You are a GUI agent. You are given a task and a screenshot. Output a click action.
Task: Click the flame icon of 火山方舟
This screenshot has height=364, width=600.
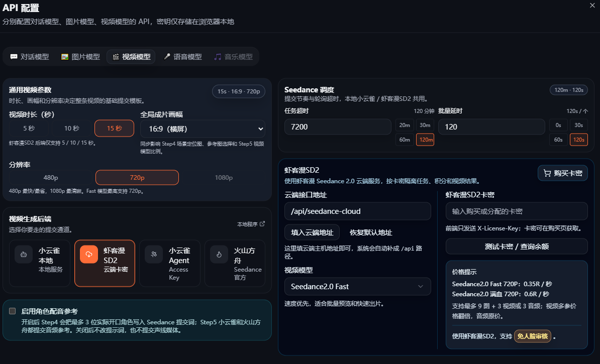pos(219,254)
